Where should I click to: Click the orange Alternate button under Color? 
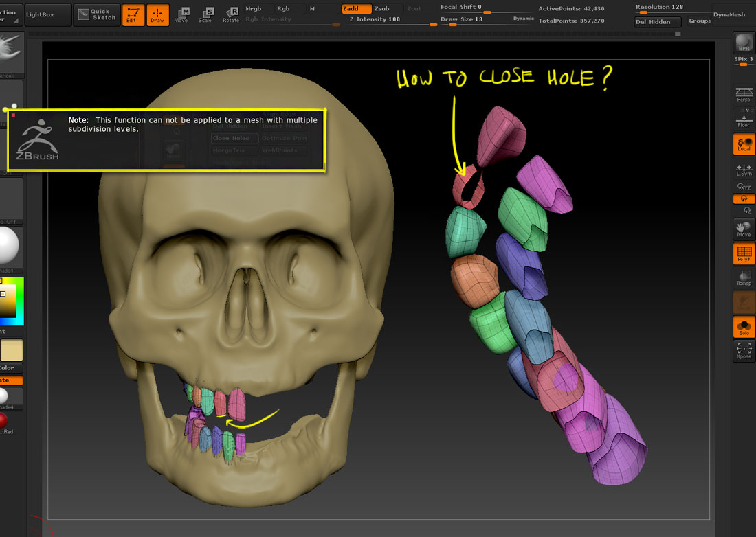(11, 380)
